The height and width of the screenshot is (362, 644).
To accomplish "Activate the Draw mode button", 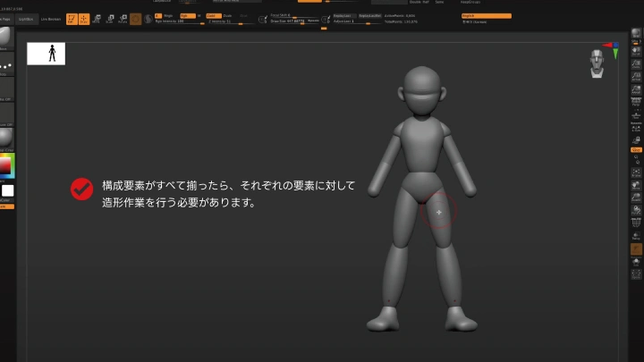I will [x=84, y=19].
